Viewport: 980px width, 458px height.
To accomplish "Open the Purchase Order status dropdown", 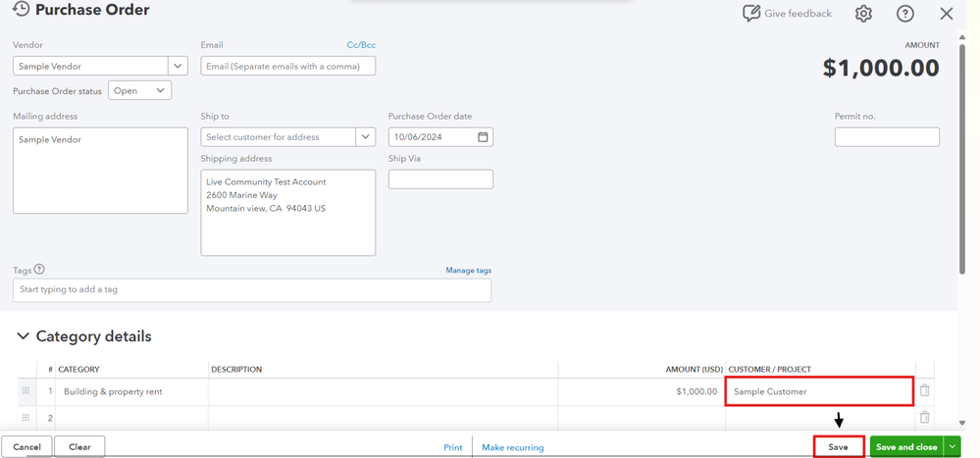I will (x=139, y=91).
